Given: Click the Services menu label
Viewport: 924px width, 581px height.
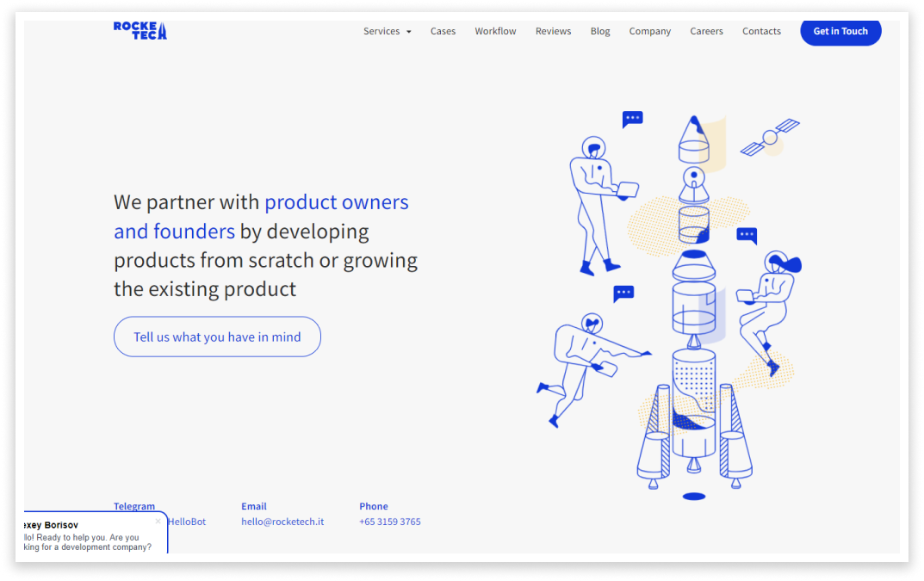Looking at the screenshot, I should [381, 31].
